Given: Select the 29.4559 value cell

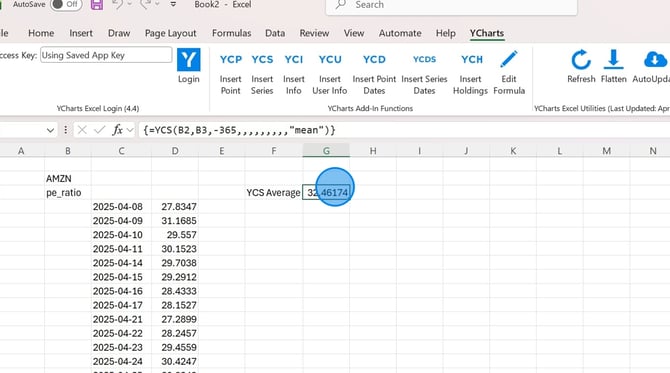Looking at the screenshot, I should 175,347.
